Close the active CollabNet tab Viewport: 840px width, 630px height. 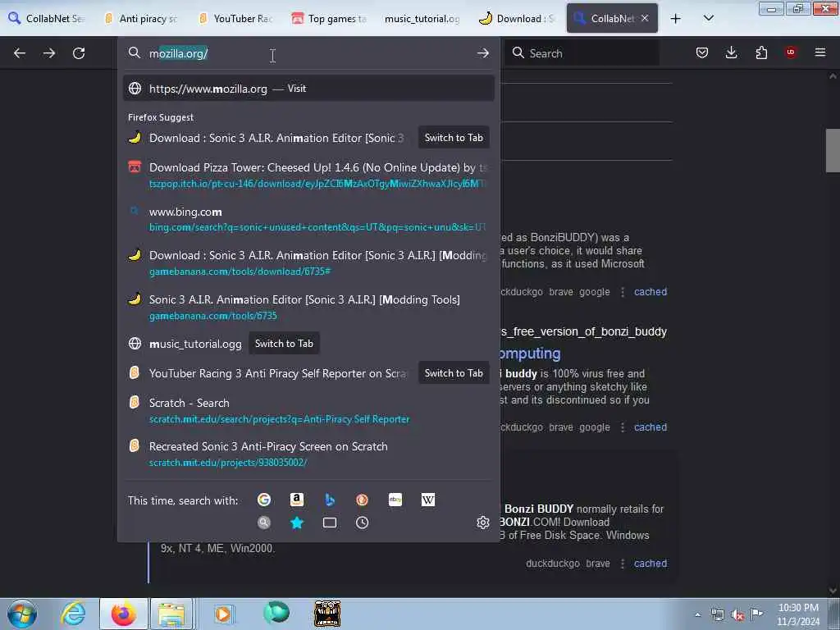coord(645,18)
